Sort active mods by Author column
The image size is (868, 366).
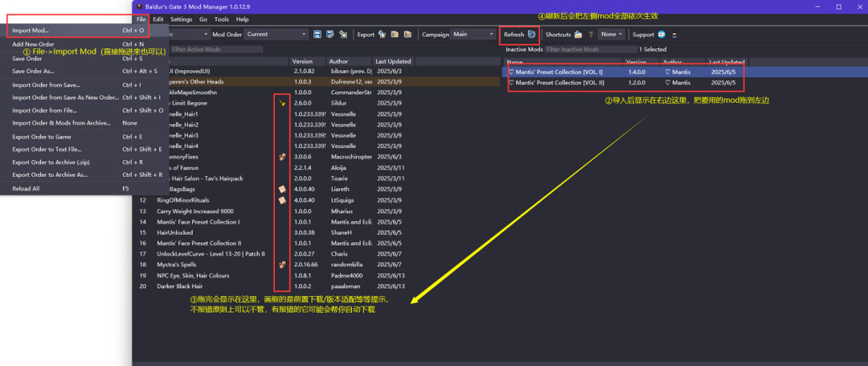(x=348, y=61)
